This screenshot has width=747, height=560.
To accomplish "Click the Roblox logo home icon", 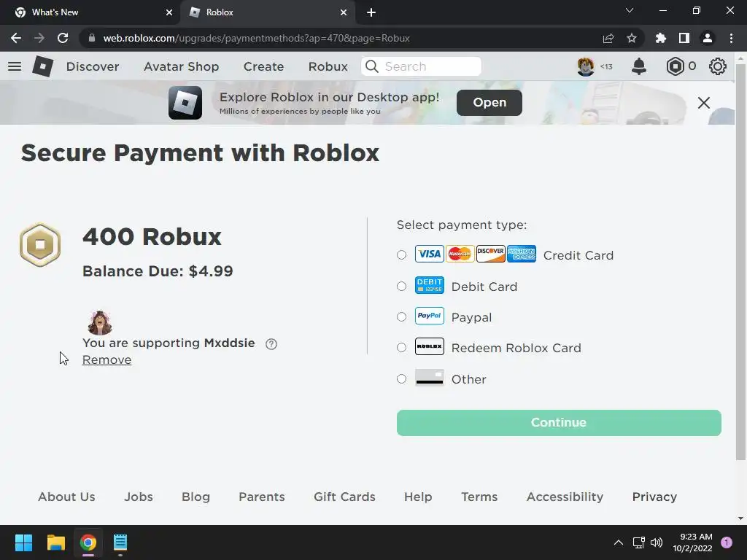I will [43, 66].
